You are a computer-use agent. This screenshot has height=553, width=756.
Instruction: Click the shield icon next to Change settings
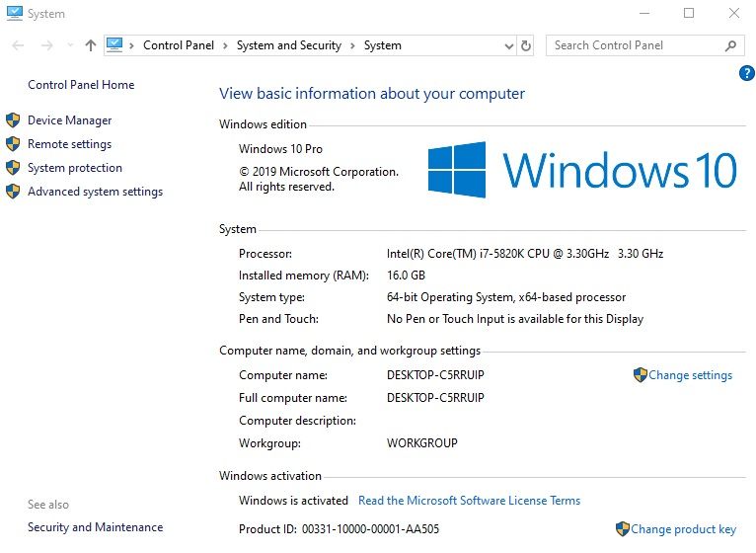(x=641, y=374)
